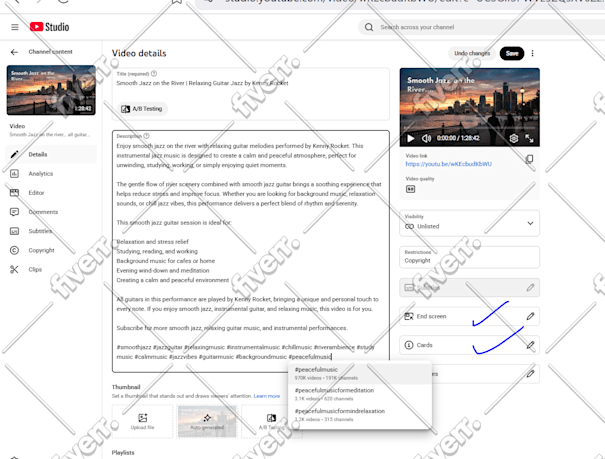
Task: Copy the video link
Action: [529, 159]
